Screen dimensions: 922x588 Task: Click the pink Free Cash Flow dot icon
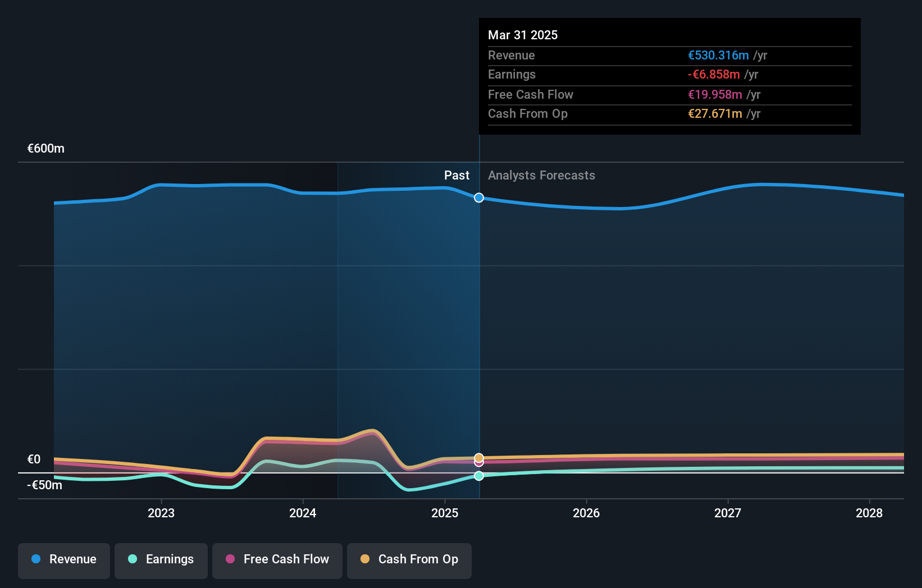[230, 559]
